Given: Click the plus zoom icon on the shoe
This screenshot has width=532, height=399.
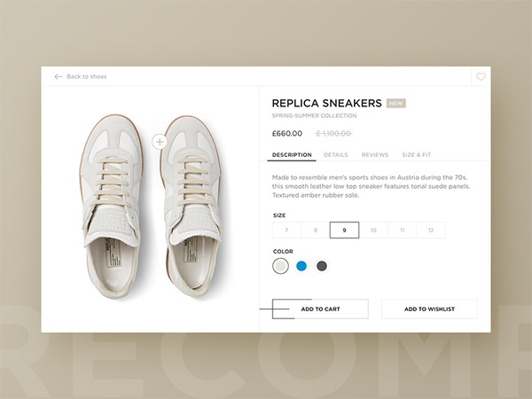Looking at the screenshot, I should click(160, 142).
